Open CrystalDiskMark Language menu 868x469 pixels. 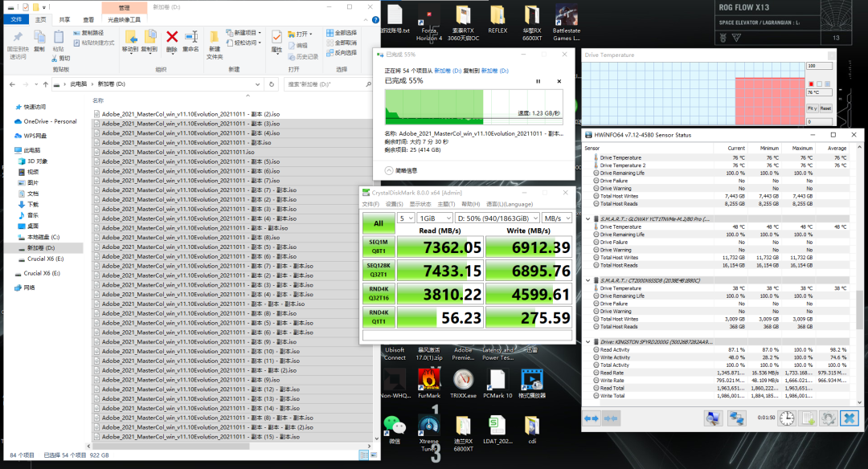[x=510, y=204]
